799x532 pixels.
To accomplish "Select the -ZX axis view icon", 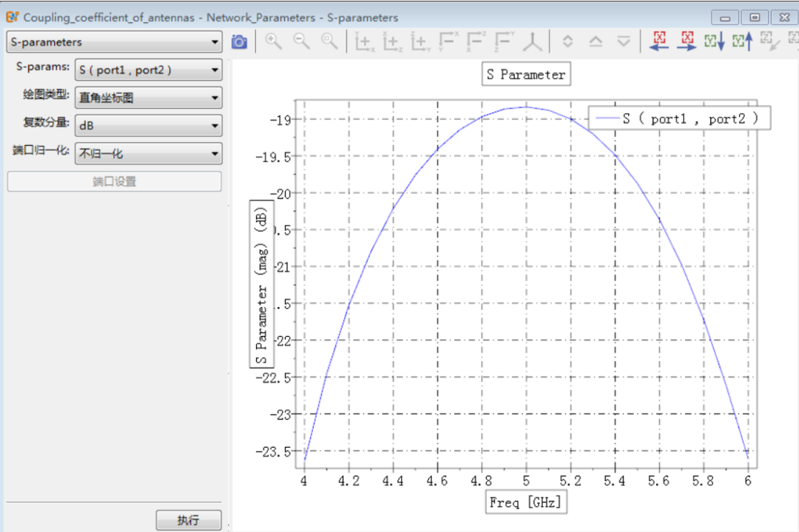I will [476, 41].
